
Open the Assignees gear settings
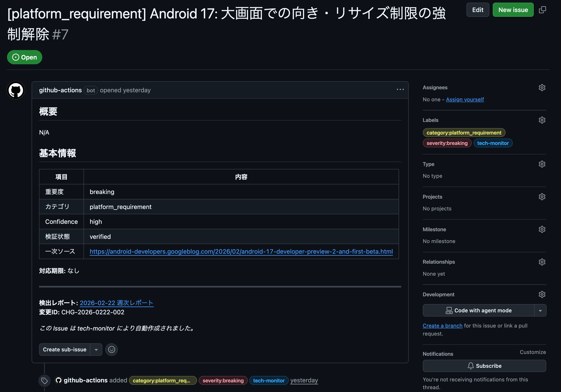542,87
